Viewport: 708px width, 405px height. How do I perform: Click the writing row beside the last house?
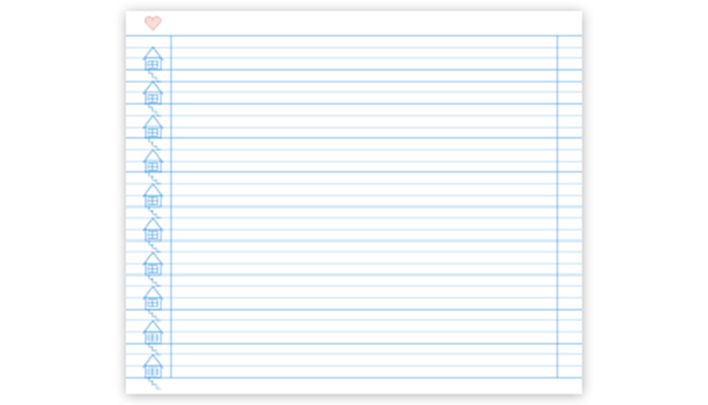[x=364, y=360]
